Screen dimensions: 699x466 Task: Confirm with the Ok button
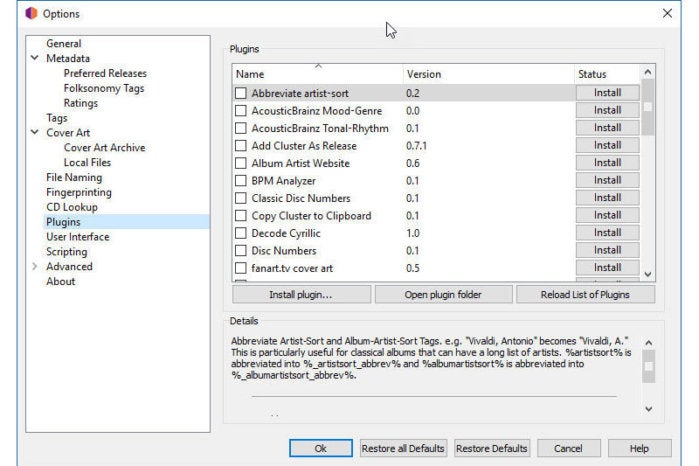321,448
